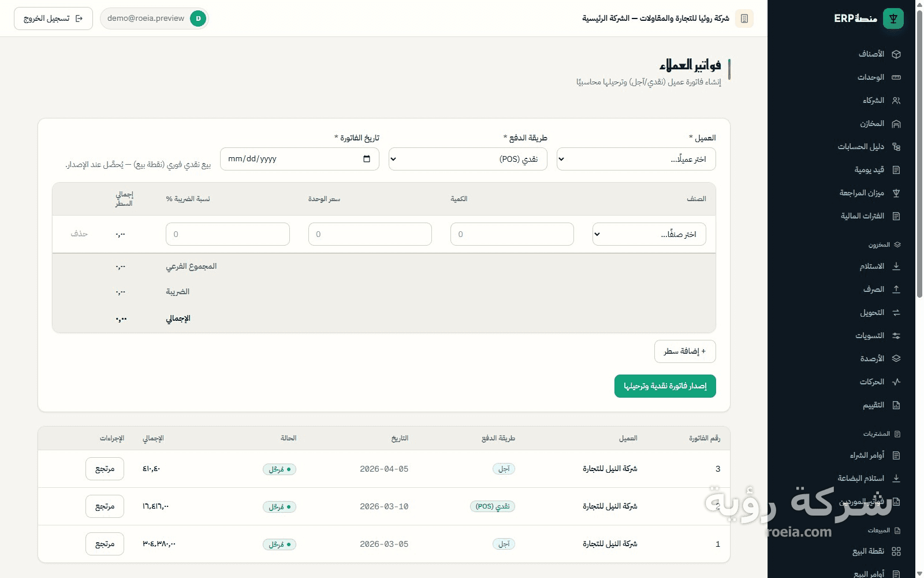Click the date 2026-04-05 cell

point(384,469)
